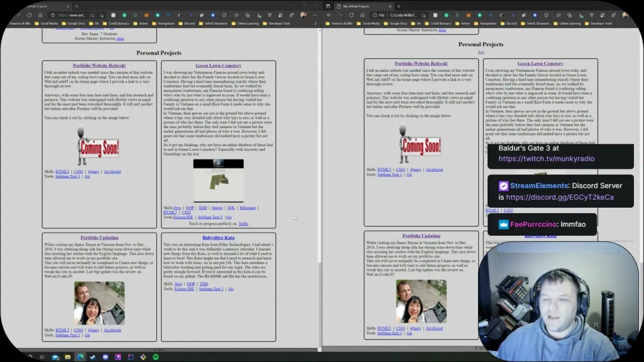Open the Favorites star-list icon in left browser toolbar

click(235, 15)
